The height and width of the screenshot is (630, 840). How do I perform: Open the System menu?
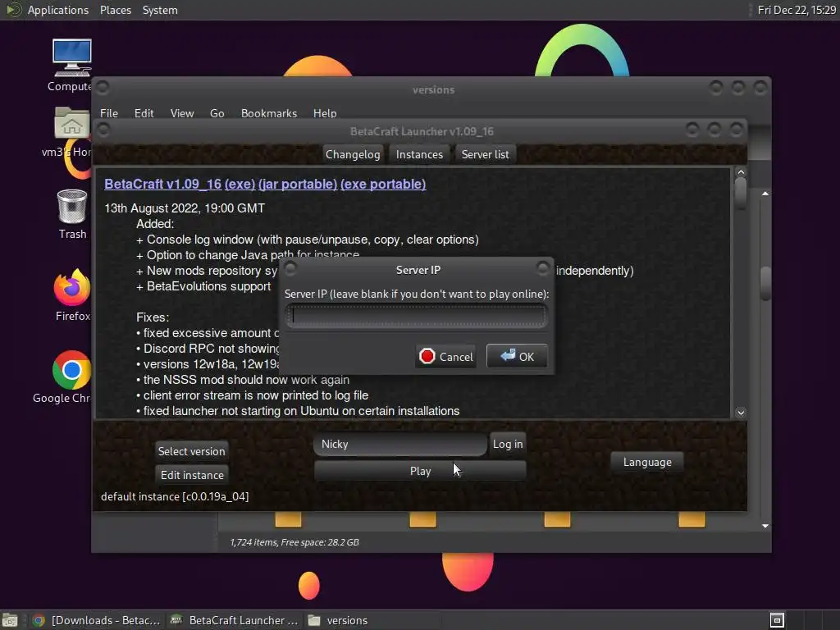click(160, 10)
